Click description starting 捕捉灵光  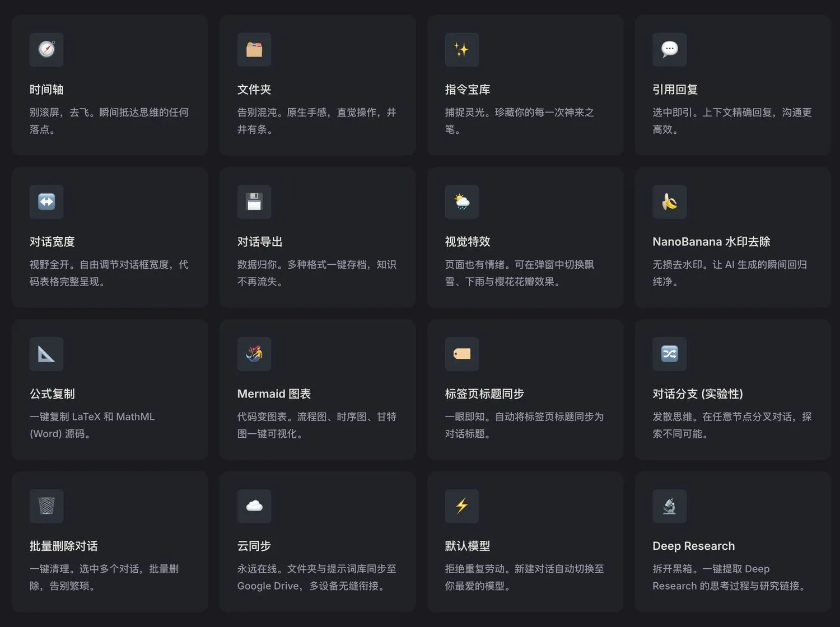tap(520, 121)
